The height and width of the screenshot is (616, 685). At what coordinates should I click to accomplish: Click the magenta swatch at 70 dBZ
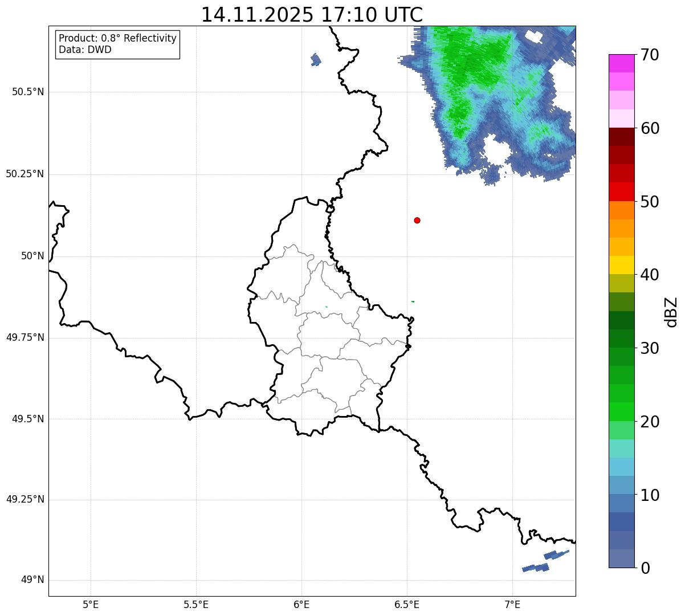(x=622, y=63)
